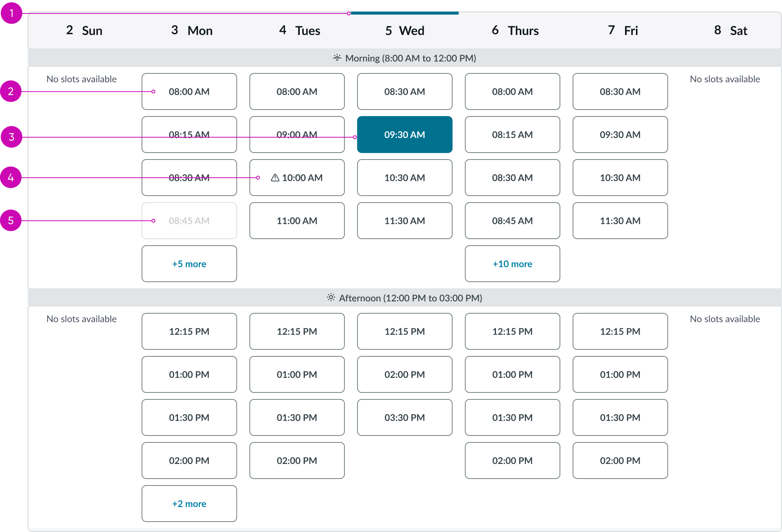782x532 pixels.
Task: Select the 08:00 AM slot under Monday
Action: [x=189, y=91]
